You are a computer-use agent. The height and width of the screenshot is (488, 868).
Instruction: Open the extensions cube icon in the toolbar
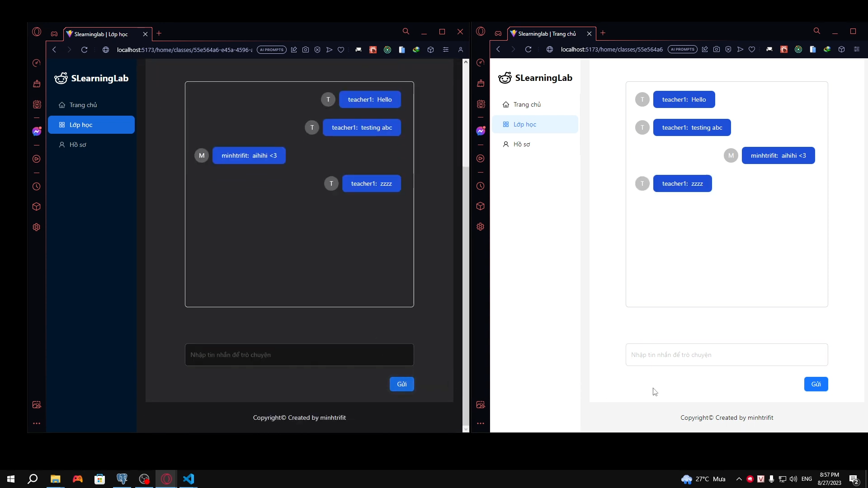coord(430,50)
